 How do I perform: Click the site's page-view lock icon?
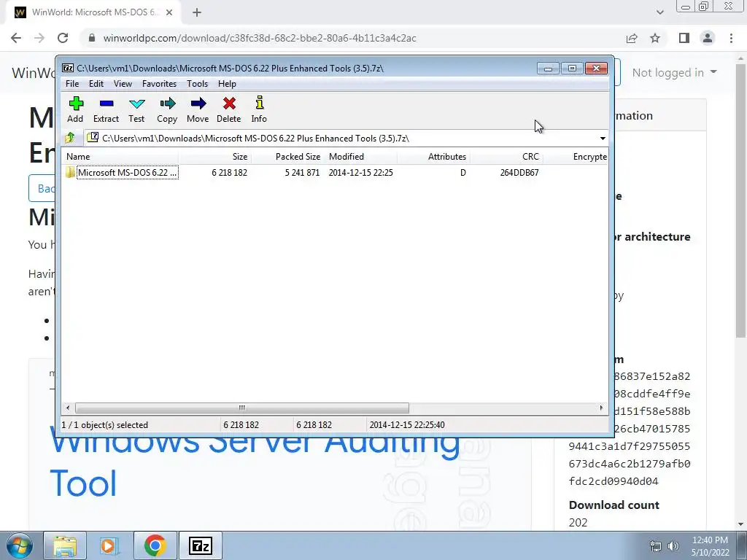click(x=92, y=38)
